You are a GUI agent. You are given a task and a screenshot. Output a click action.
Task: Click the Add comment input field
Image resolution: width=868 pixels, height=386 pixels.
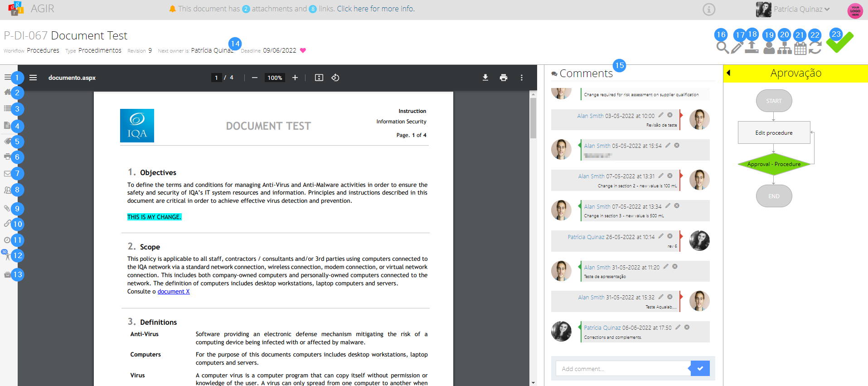click(623, 369)
